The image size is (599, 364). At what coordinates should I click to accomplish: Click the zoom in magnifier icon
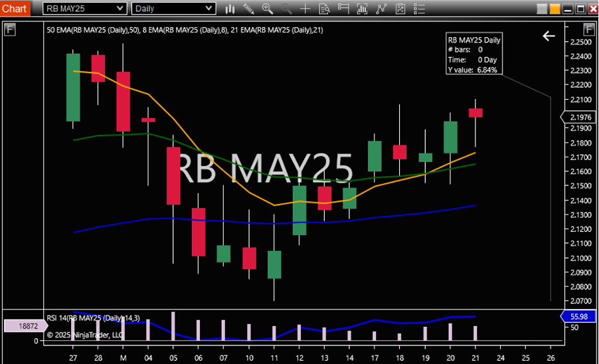268,9
